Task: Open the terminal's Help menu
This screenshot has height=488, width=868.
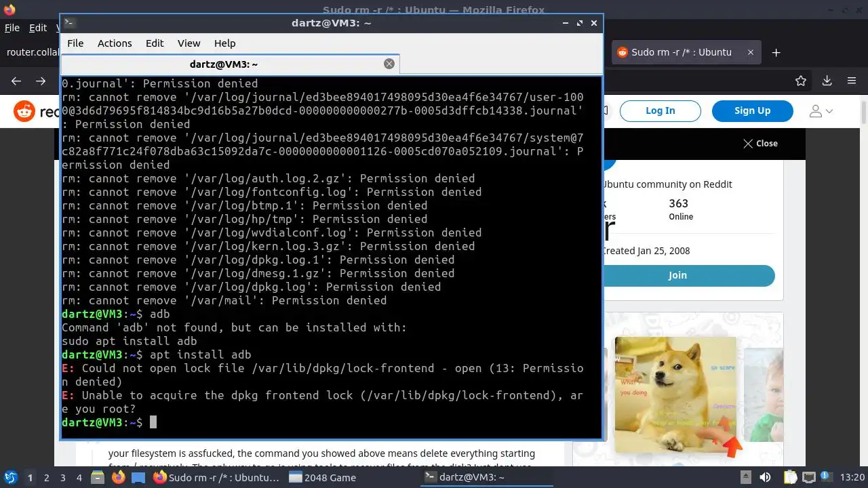Action: pos(224,43)
